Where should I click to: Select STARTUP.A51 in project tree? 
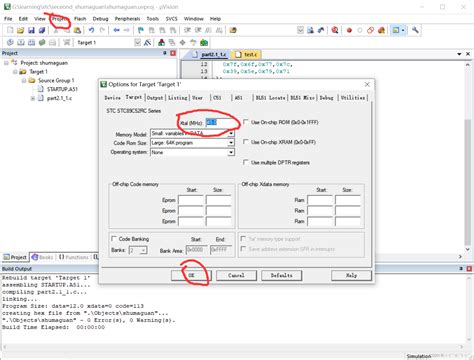pyautogui.click(x=62, y=89)
